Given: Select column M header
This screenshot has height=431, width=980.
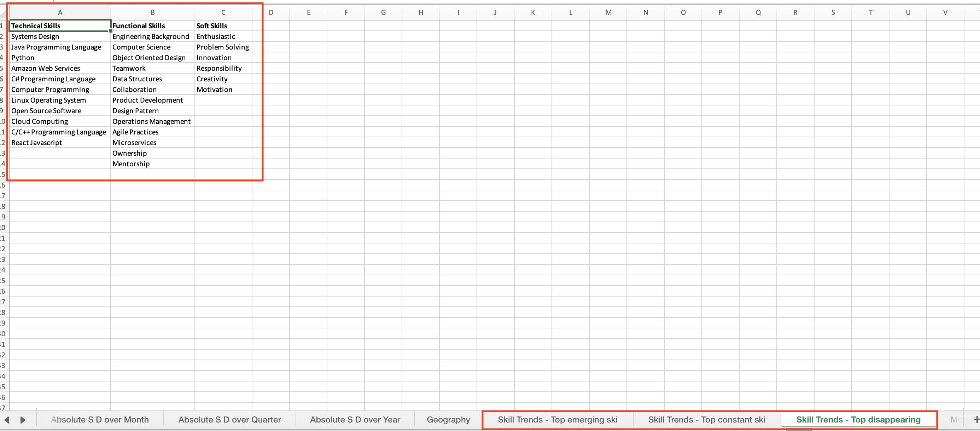Looking at the screenshot, I should point(608,13).
